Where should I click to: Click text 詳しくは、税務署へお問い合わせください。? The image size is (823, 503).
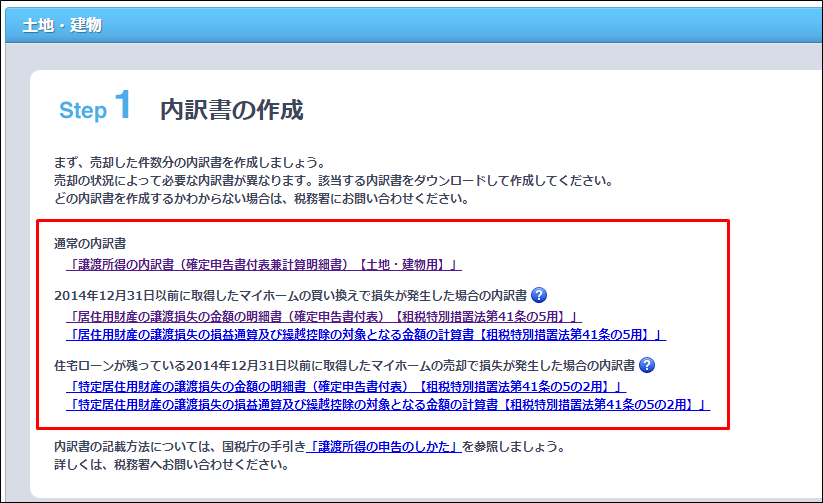(172, 465)
